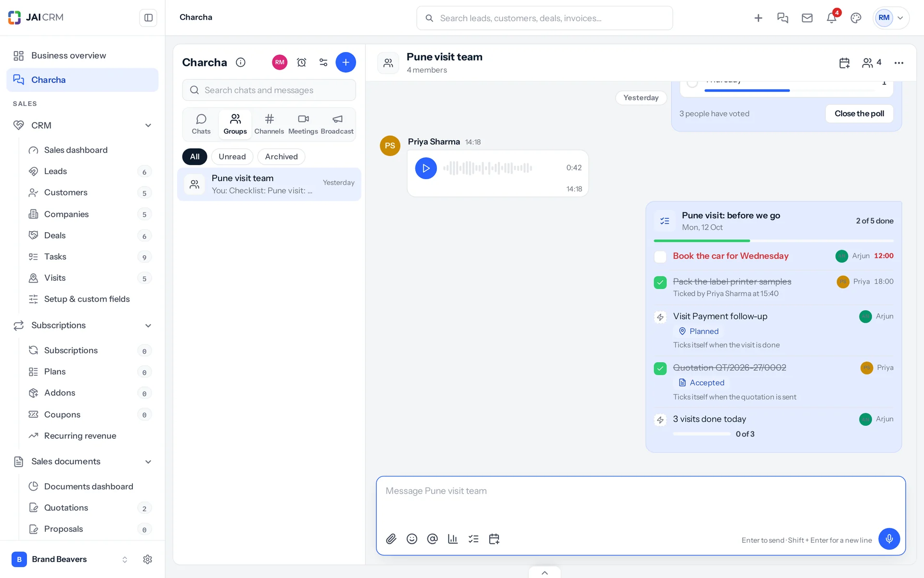Image resolution: width=924 pixels, height=578 pixels.
Task: Switch to the Broadcast tab
Action: [337, 124]
